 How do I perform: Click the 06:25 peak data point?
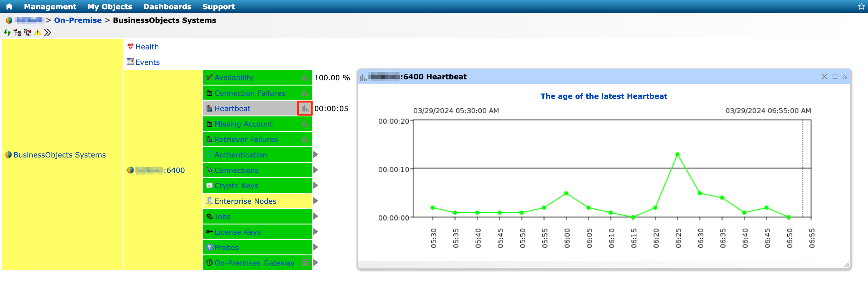677,154
